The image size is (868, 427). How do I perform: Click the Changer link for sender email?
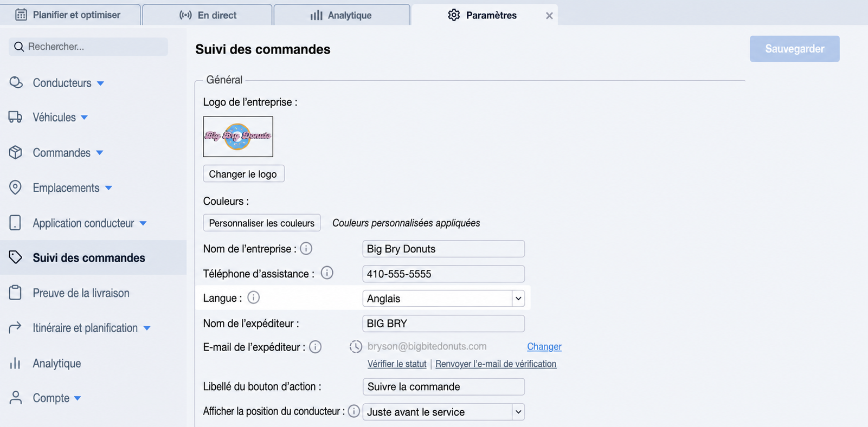pyautogui.click(x=544, y=347)
